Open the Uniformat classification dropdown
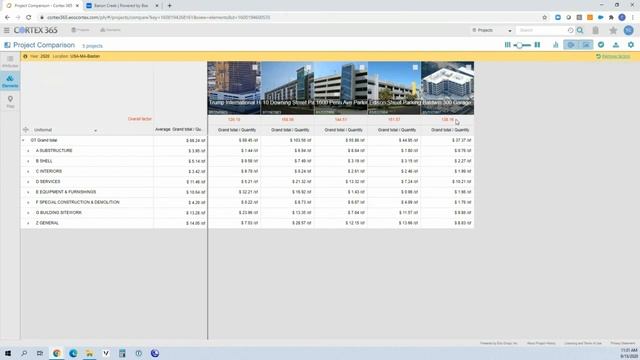This screenshot has width=640, height=360. pos(65,130)
